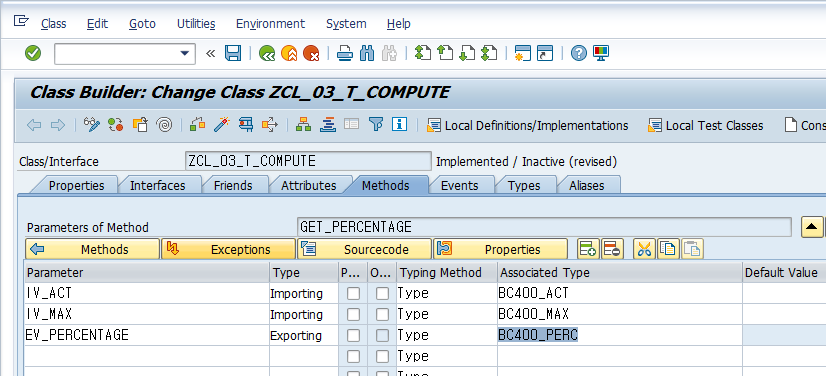Open Local Test Classes
This screenshot has width=826, height=376.
pos(705,125)
